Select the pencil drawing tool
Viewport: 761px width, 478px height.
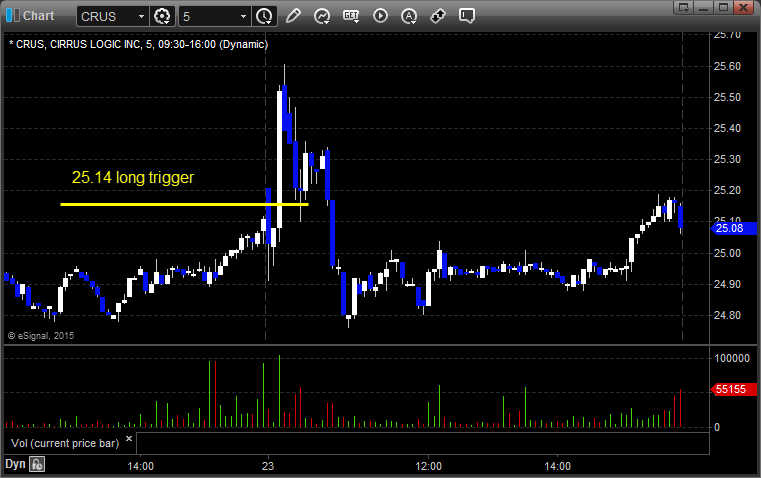tap(293, 16)
